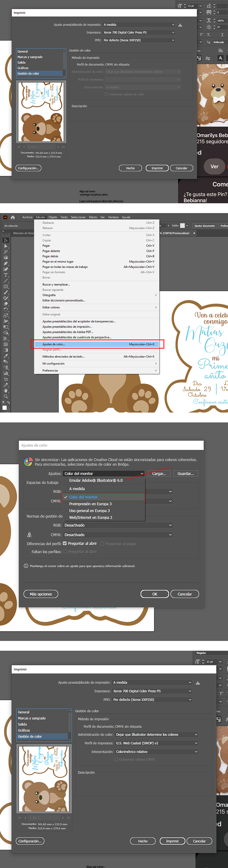This screenshot has width=228, height=868.
Task: Select the Column Graph tool
Action: tap(6, 373)
